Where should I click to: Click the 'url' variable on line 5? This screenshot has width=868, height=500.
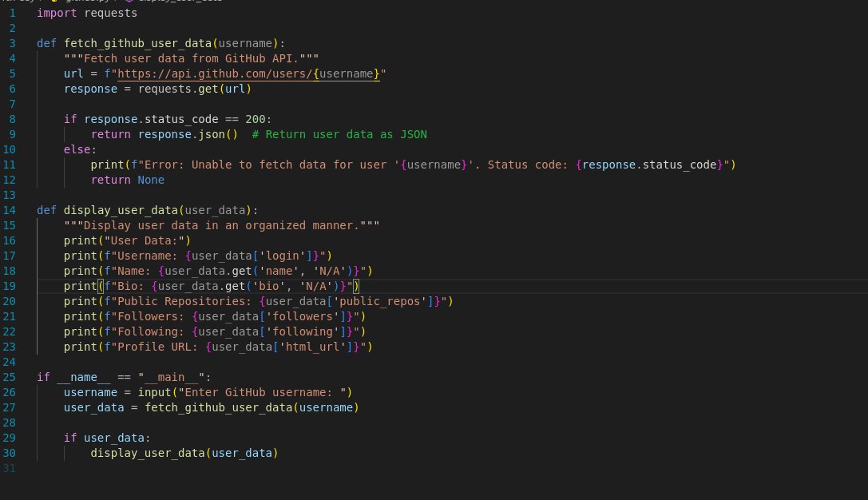(73, 73)
